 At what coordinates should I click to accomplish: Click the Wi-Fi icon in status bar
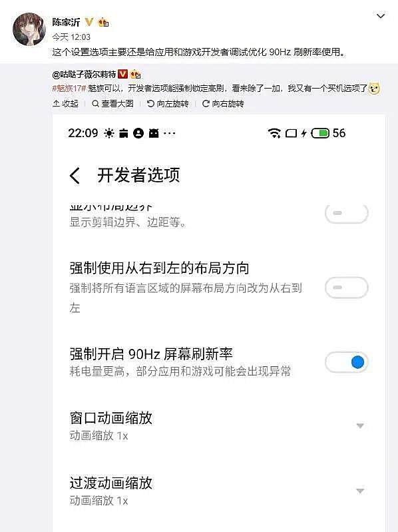pyautogui.click(x=274, y=133)
